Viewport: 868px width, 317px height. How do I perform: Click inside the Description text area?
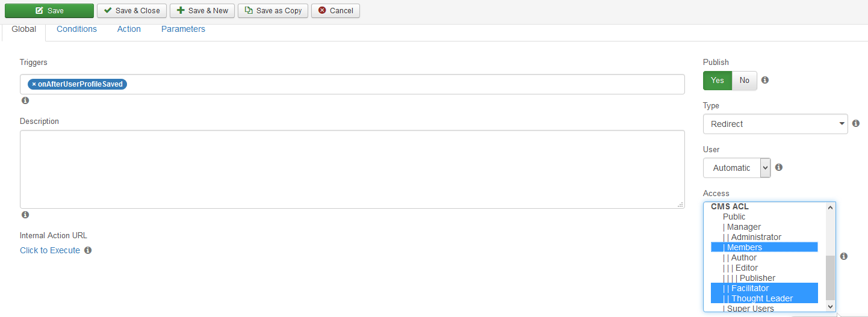click(352, 169)
